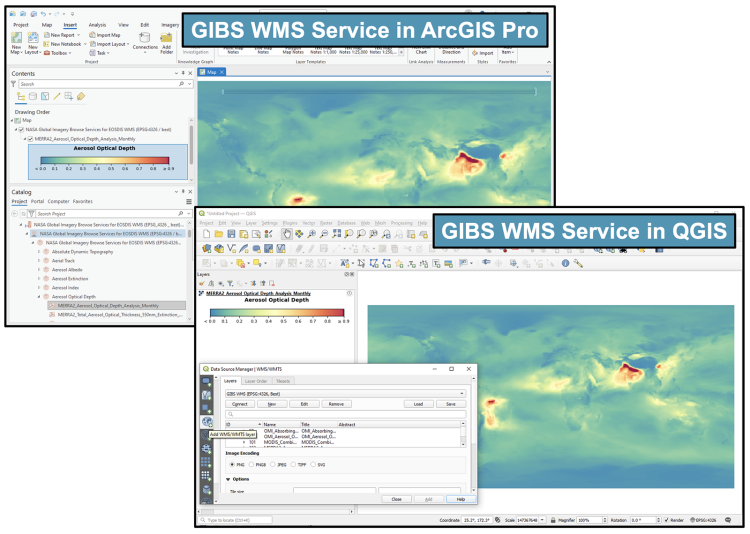This screenshot has height=534, width=750.
Task: Open Catalog pane hamburger menu
Action: [189, 201]
